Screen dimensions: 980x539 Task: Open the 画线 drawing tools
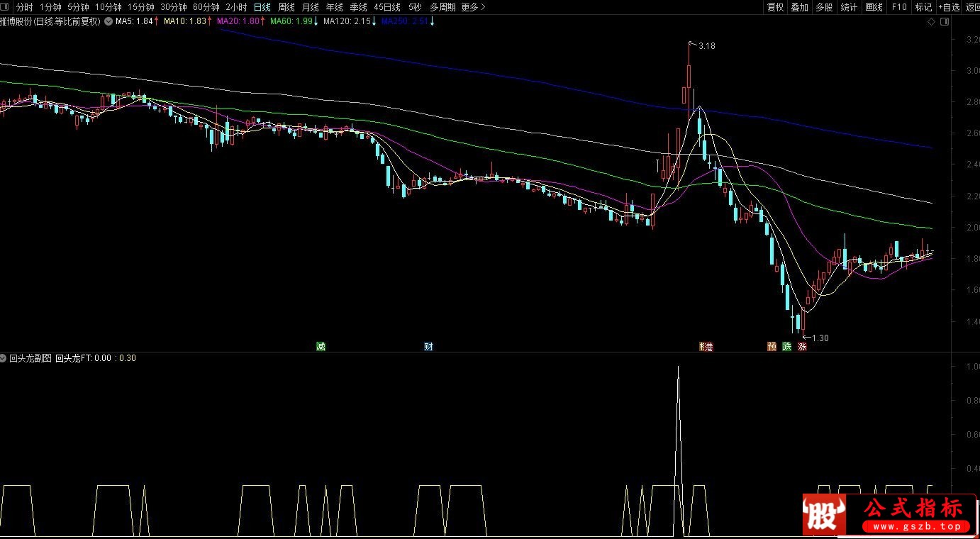tap(874, 7)
